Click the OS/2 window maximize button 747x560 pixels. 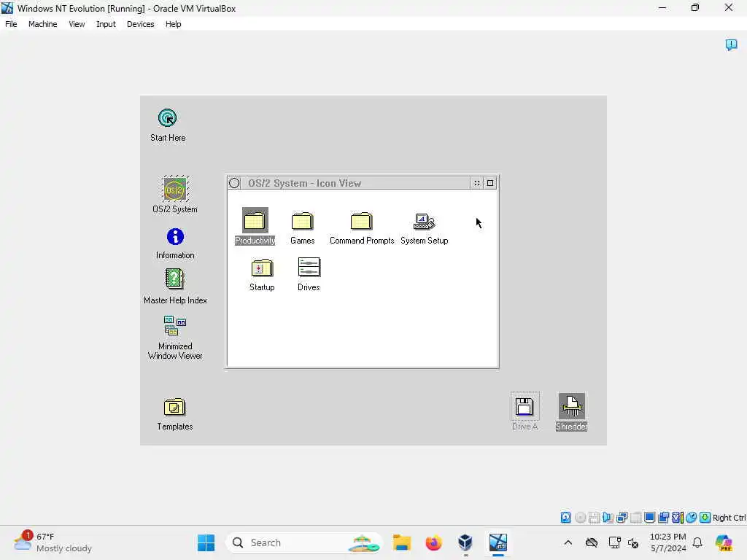(490, 183)
